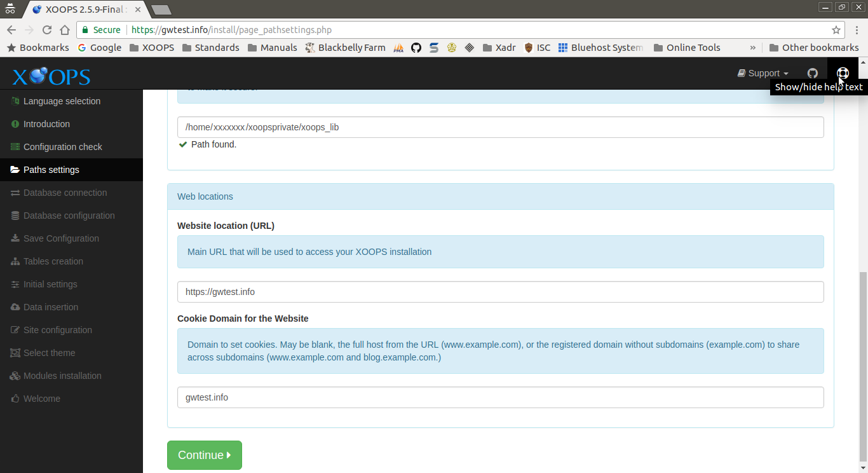Select Configuration check in sidebar
This screenshot has height=473, width=868.
(62, 147)
